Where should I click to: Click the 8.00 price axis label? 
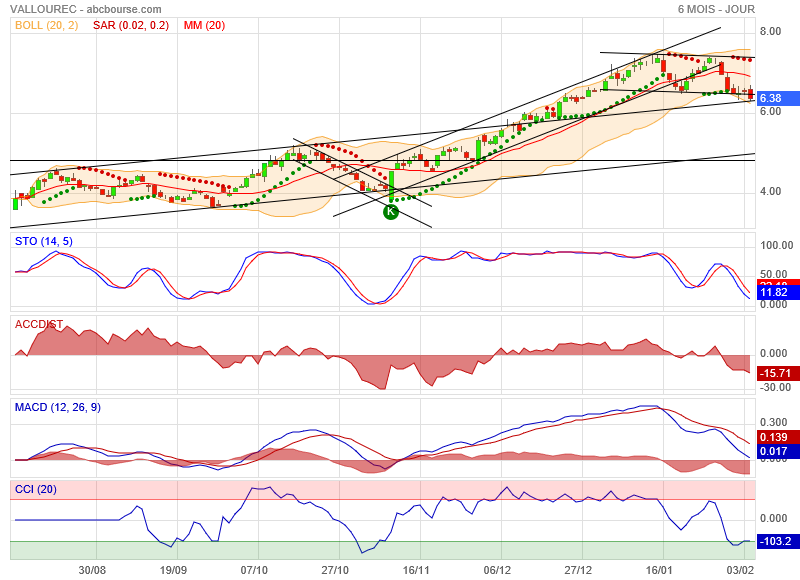coord(770,32)
